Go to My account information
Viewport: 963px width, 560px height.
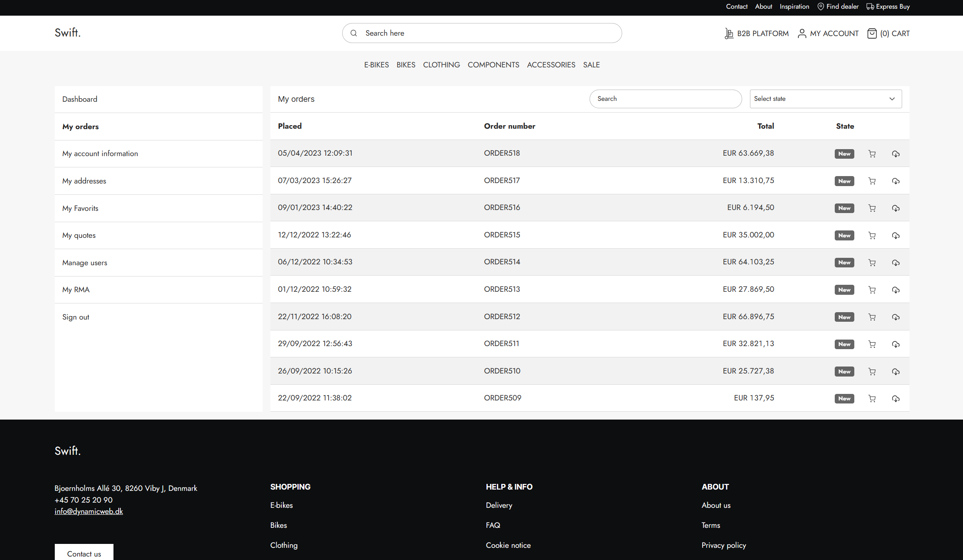click(x=100, y=153)
